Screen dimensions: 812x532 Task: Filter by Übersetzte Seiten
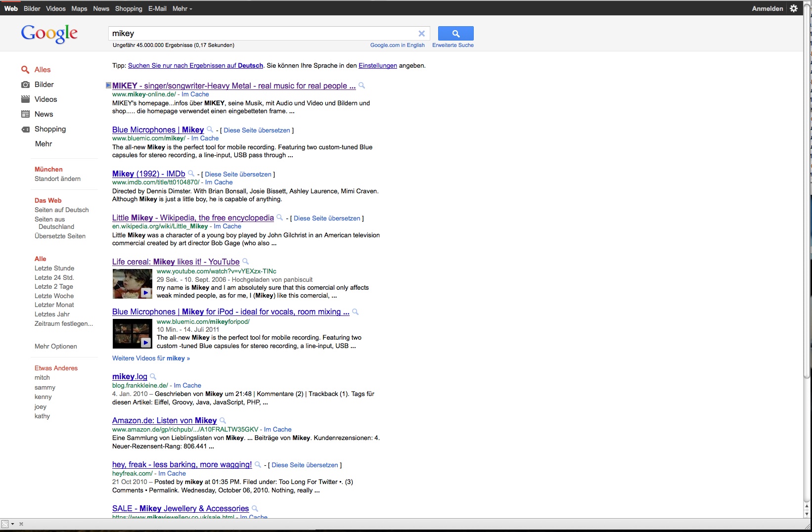click(60, 236)
